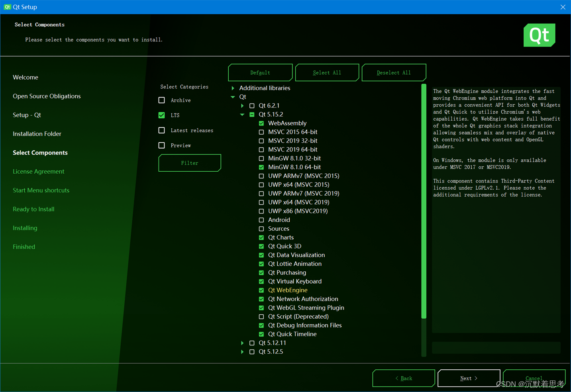Check MSVC 2019 64-bit component
The height and width of the screenshot is (392, 571).
coord(261,149)
